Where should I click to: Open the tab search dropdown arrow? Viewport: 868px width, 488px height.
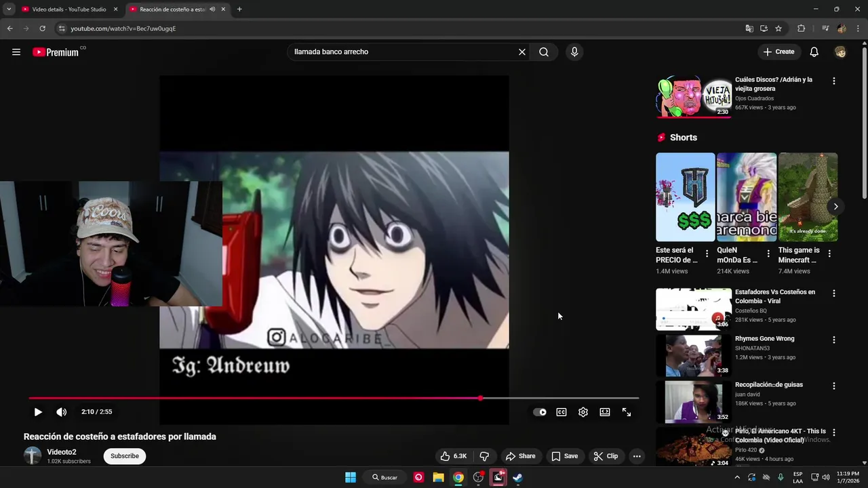point(8,9)
